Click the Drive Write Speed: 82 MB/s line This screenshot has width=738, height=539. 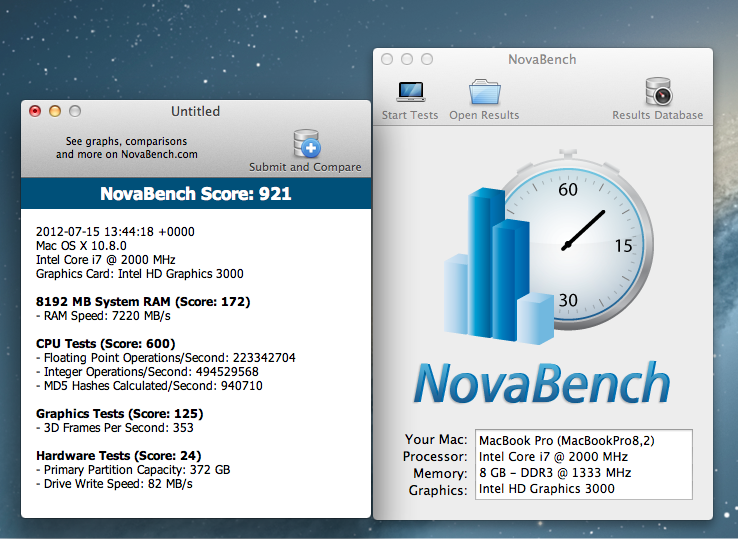click(x=114, y=484)
